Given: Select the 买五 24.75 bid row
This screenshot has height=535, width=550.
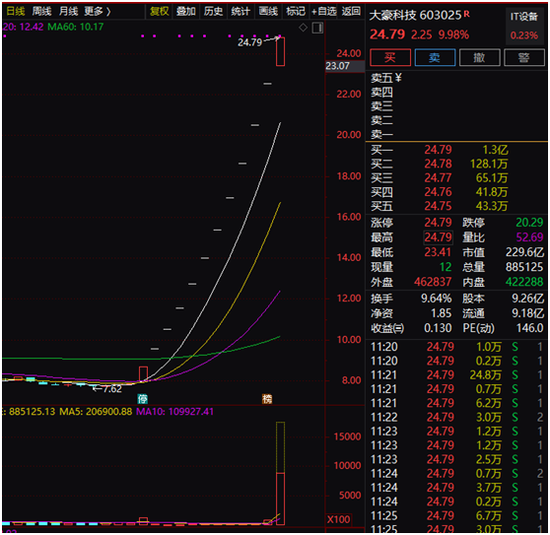Looking at the screenshot, I should tap(456, 206).
